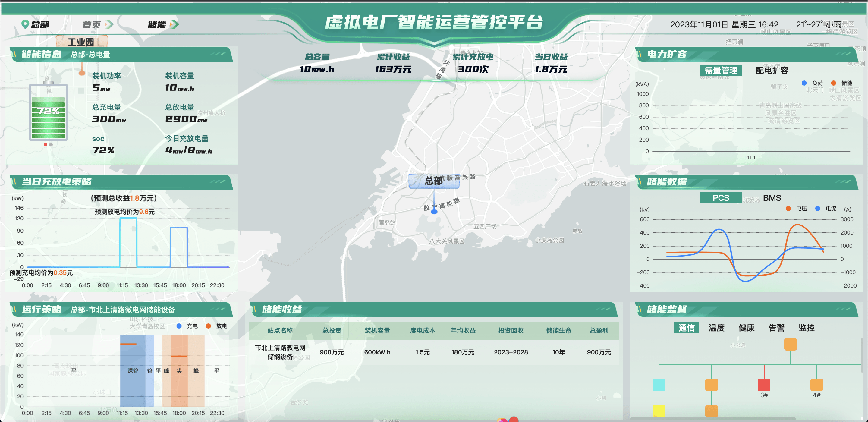Toggle the 放电 legend in 运行策略 chart
The width and height of the screenshot is (868, 422).
click(216, 326)
